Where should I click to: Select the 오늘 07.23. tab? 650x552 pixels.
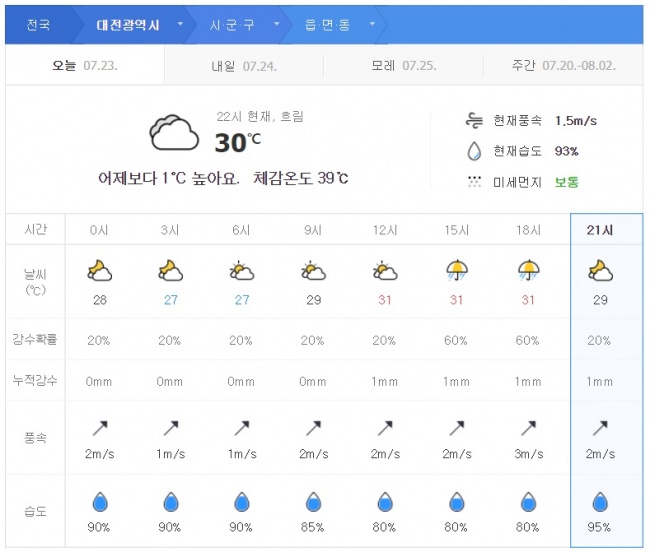click(85, 65)
